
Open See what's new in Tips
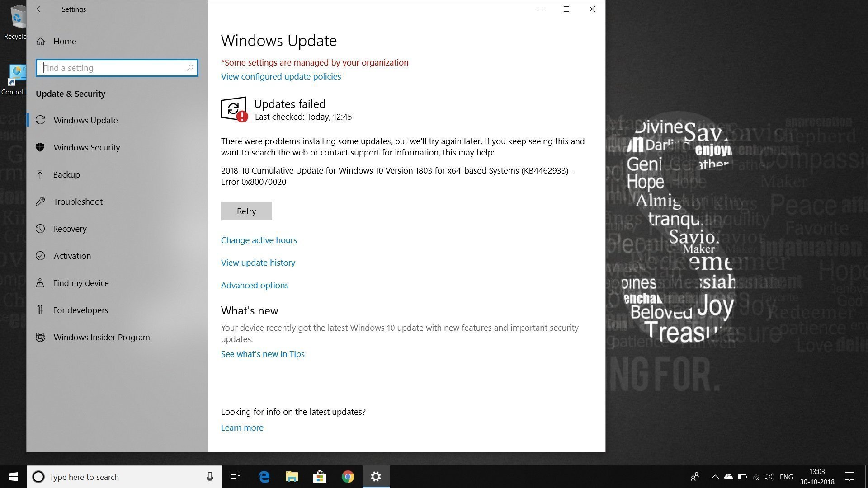263,354
